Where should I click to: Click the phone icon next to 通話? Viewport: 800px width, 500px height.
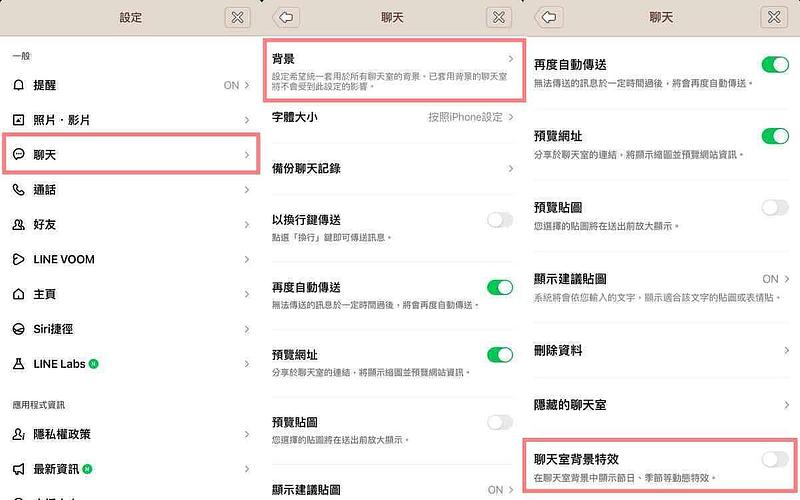[x=18, y=190]
